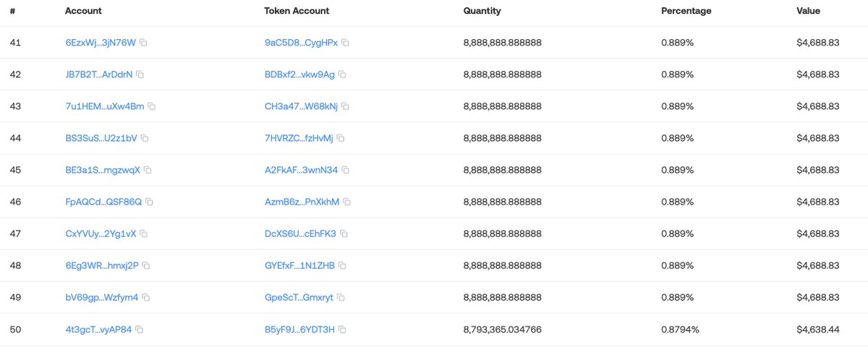Screen dimensions: 868x347
Task: Copy account address FpAQCd...QSF86Q
Action: [149, 202]
